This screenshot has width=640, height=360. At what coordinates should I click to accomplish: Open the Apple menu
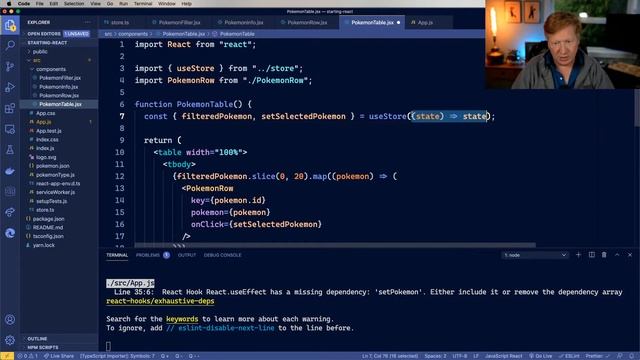(9, 4)
